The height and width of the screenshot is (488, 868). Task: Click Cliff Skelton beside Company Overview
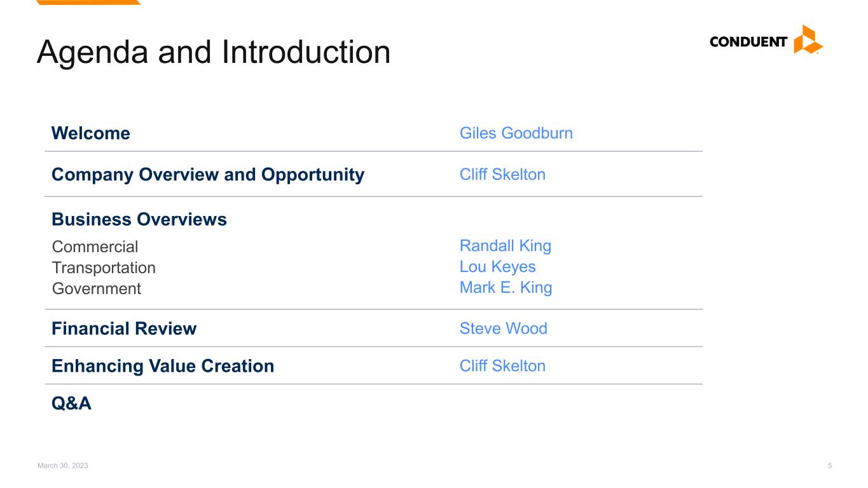[502, 175]
